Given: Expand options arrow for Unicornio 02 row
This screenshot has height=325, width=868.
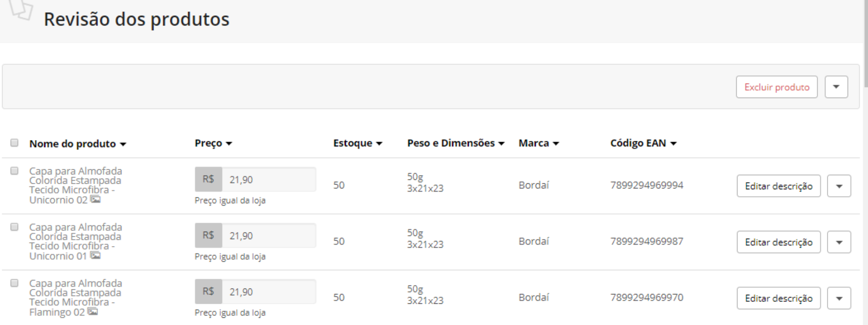Looking at the screenshot, I should [839, 186].
